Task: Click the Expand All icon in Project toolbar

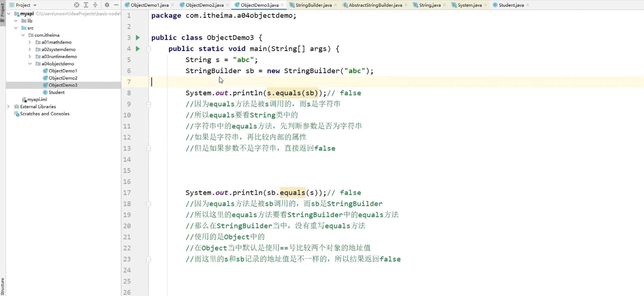Action: [x=86, y=5]
